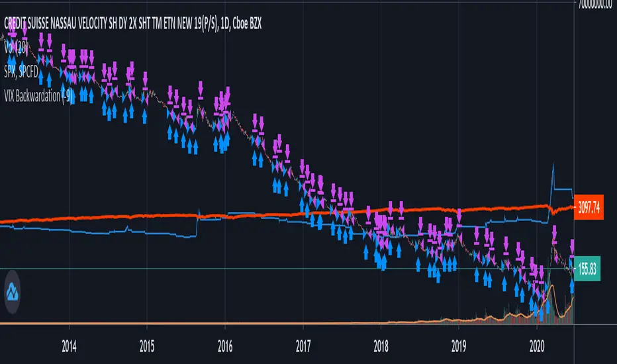The image size is (617, 364).
Task: Click the orange 3097.74 price label
Action: pyautogui.click(x=589, y=207)
